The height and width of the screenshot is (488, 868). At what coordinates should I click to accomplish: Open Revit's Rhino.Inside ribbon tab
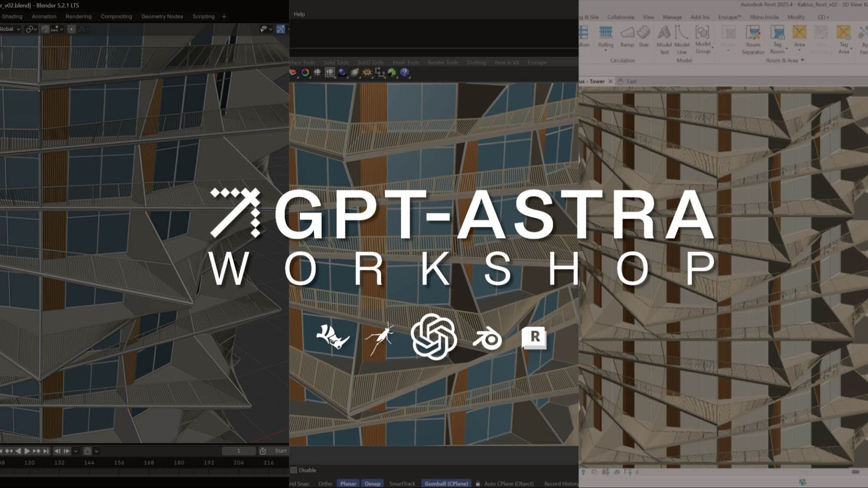[764, 17]
